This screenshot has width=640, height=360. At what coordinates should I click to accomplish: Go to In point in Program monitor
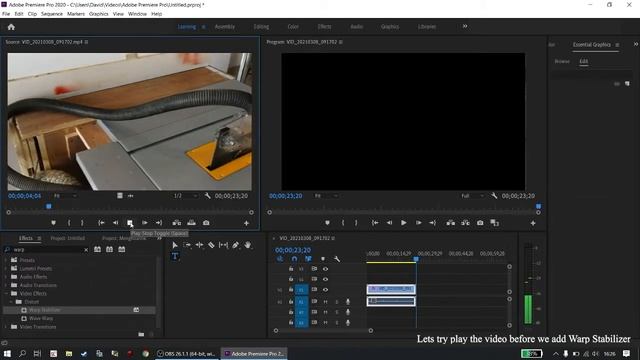pos(375,223)
